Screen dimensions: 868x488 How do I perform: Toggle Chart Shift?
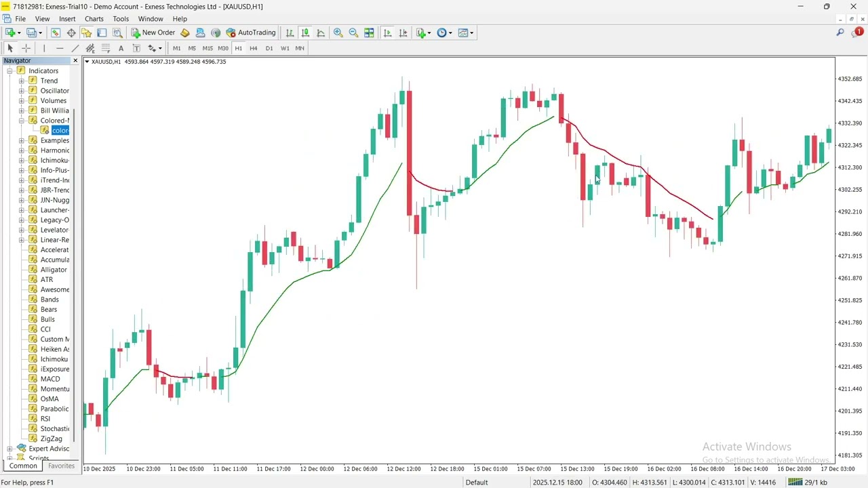(x=403, y=33)
